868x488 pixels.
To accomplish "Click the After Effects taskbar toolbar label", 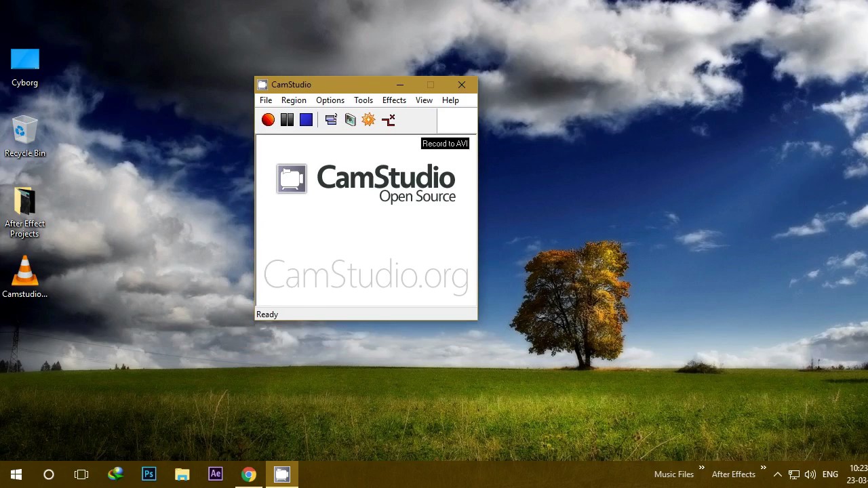I will (734, 474).
